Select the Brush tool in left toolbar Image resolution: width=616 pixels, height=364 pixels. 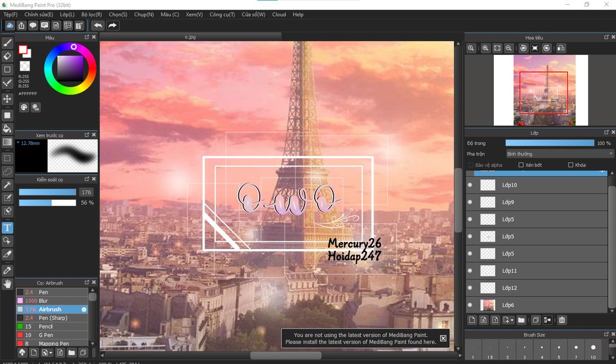point(7,43)
